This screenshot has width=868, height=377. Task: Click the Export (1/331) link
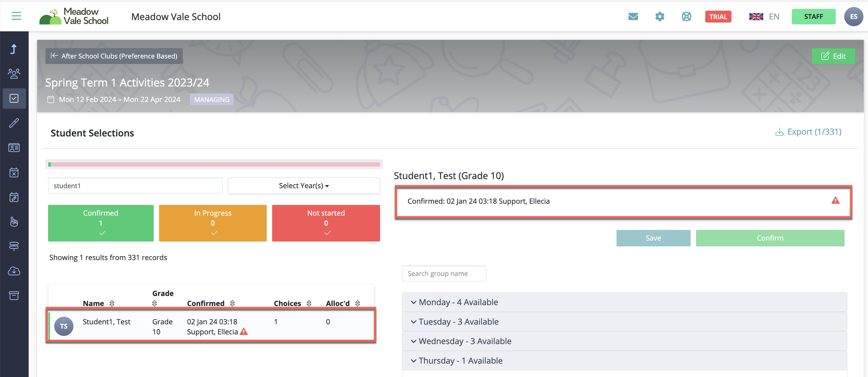click(808, 132)
